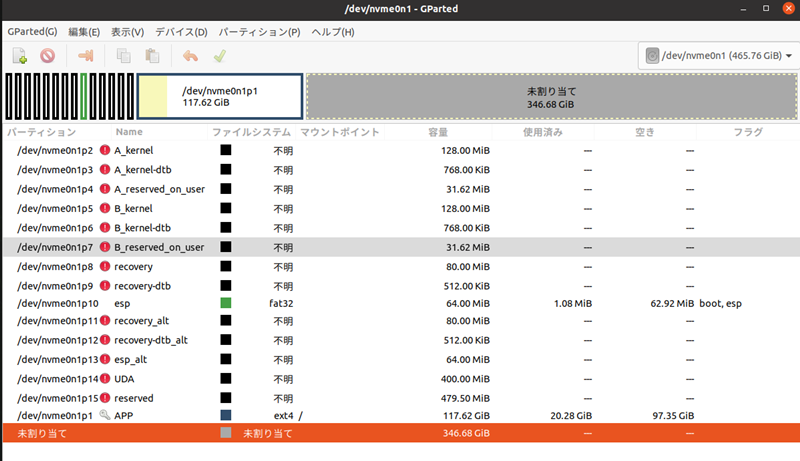Sort by ファイルシステム column header
800x461 pixels.
point(251,132)
